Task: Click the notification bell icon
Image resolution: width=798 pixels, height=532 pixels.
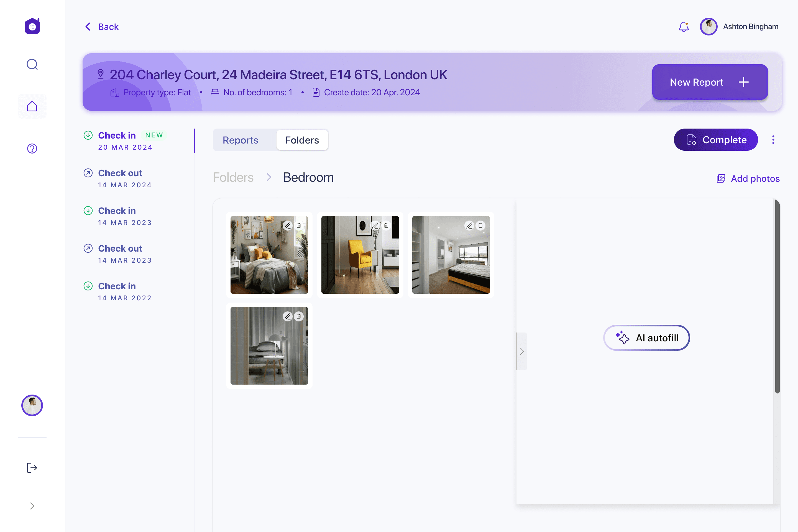Action: [683, 27]
